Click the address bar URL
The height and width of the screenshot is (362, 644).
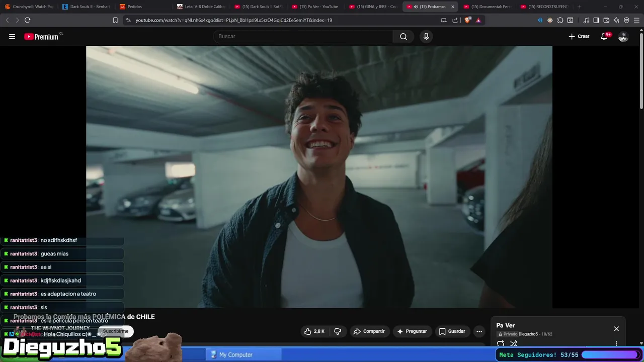point(234,20)
